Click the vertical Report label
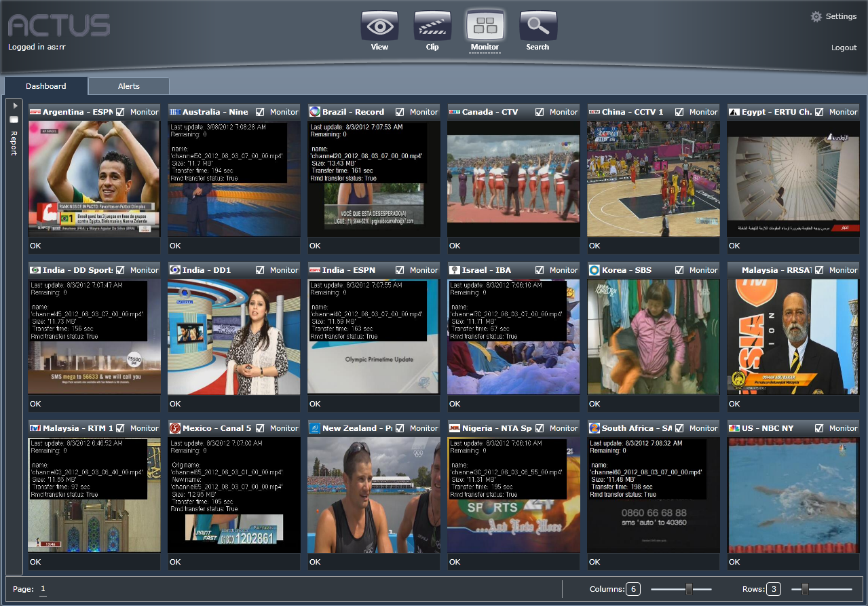This screenshot has height=606, width=868. (x=13, y=143)
